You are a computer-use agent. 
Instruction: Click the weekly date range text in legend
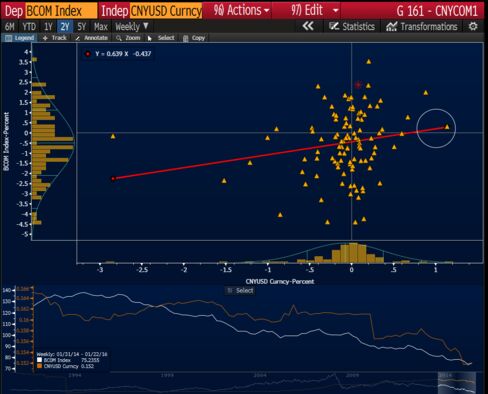click(x=72, y=354)
